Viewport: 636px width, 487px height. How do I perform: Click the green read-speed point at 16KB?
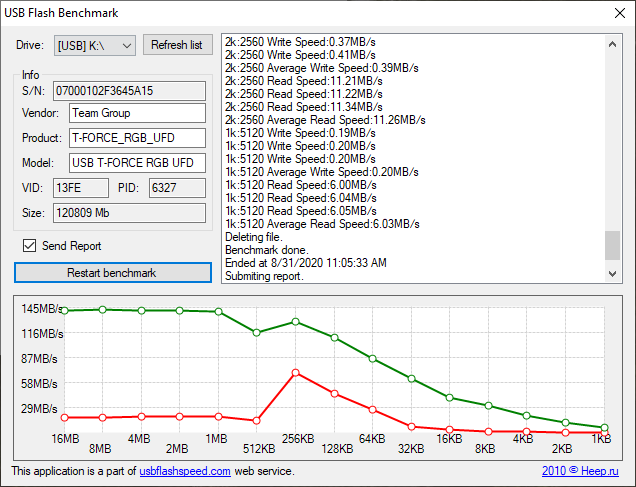[x=449, y=398]
